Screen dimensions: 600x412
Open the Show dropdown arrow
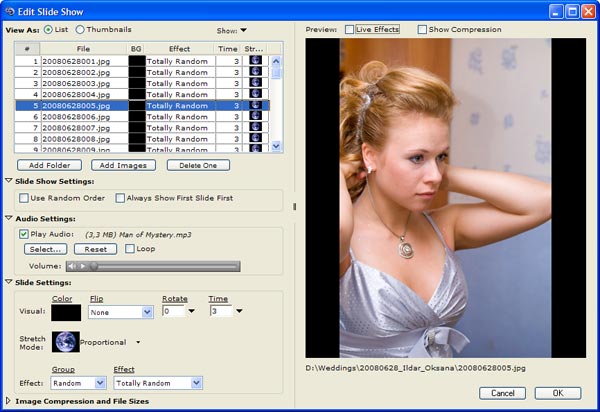click(x=243, y=30)
